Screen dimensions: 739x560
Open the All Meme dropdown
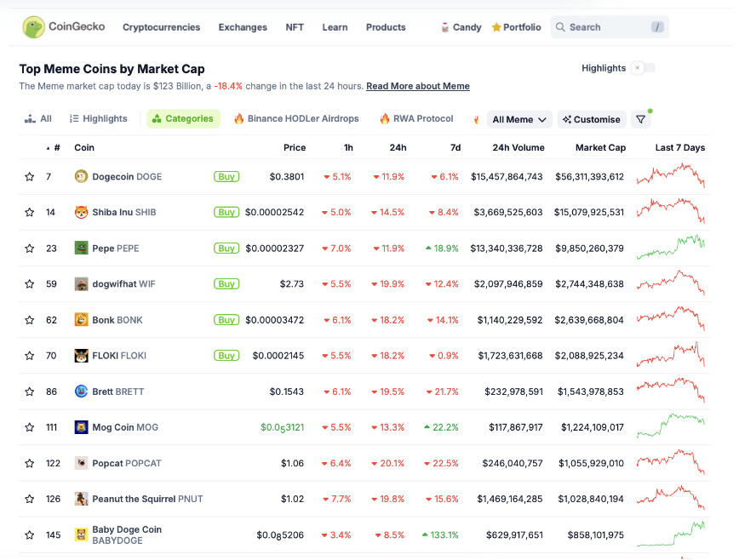coord(519,120)
